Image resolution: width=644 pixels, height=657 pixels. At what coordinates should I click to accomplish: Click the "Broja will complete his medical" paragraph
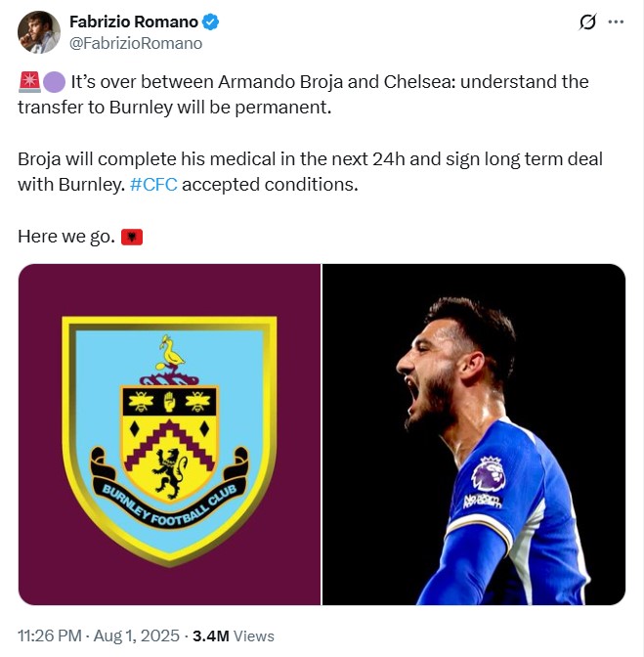(310, 171)
